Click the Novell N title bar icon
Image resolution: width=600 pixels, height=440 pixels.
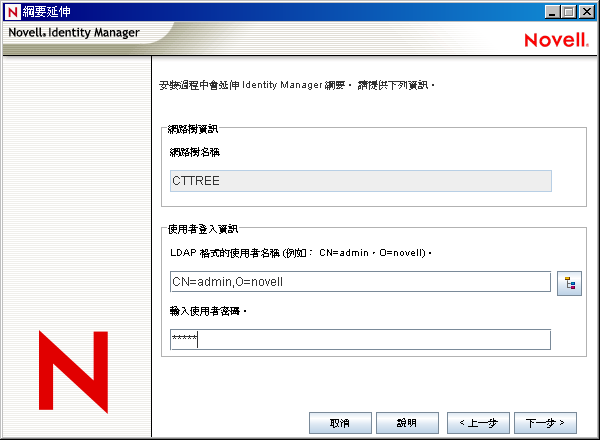point(13,12)
